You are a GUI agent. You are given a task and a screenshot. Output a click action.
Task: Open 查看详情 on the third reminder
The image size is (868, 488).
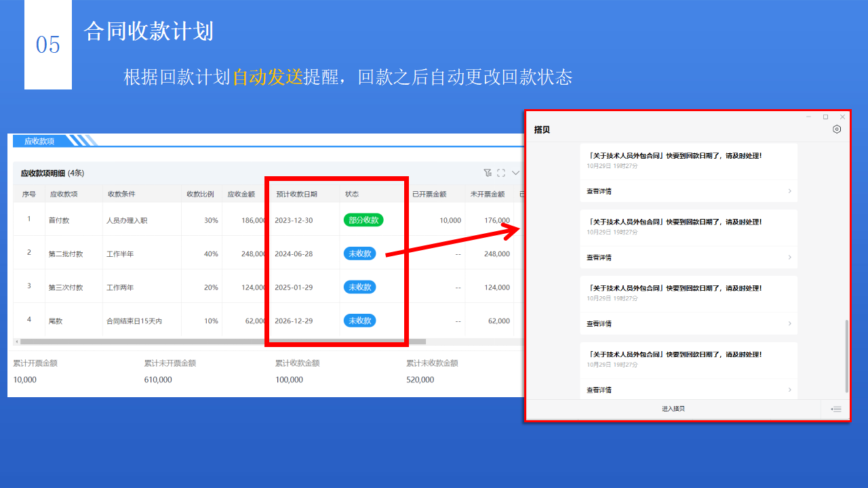click(x=599, y=323)
